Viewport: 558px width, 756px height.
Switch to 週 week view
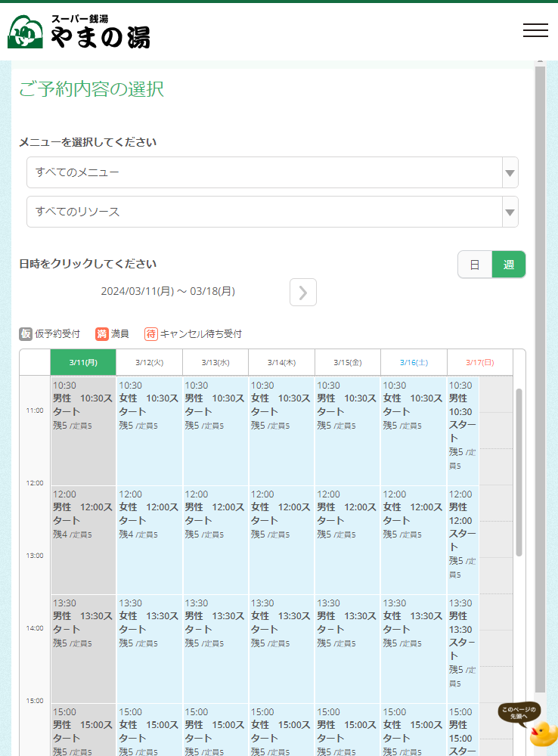click(509, 265)
